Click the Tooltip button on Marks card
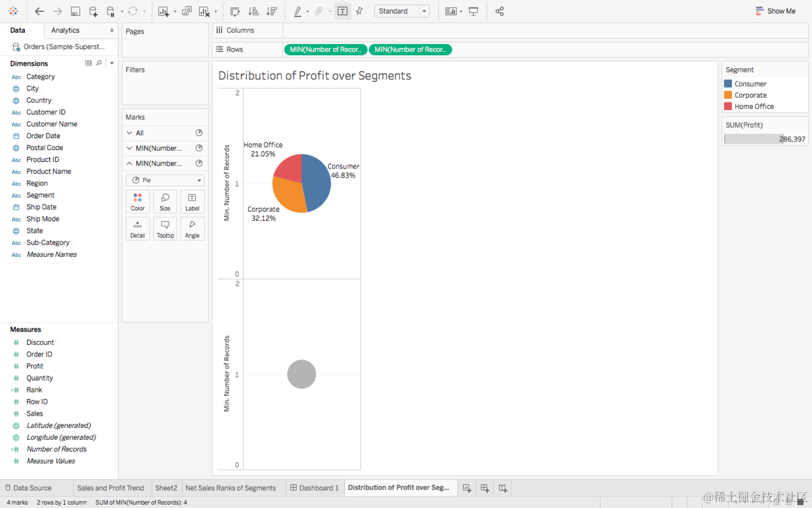Viewport: 812px width, 508px height. (x=165, y=229)
